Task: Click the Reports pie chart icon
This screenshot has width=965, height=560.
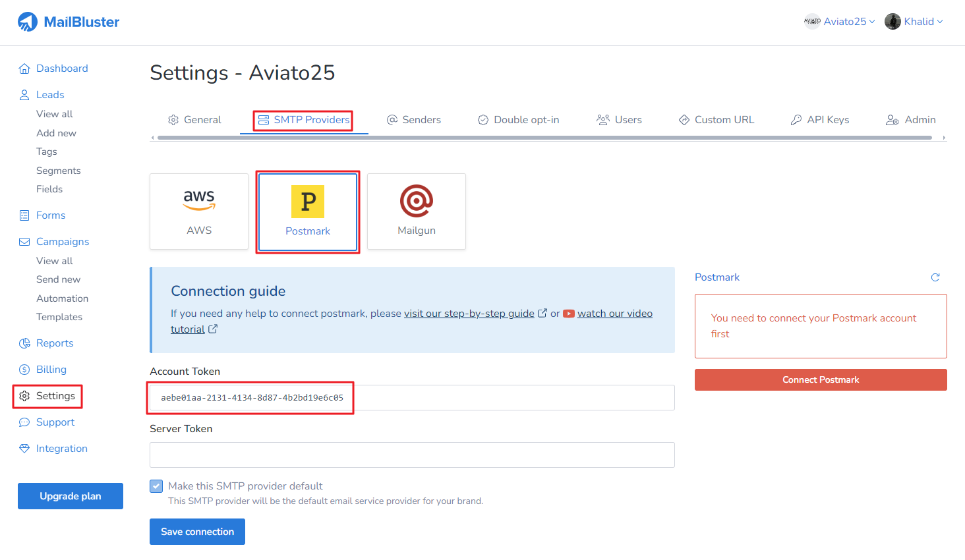Action: (24, 343)
